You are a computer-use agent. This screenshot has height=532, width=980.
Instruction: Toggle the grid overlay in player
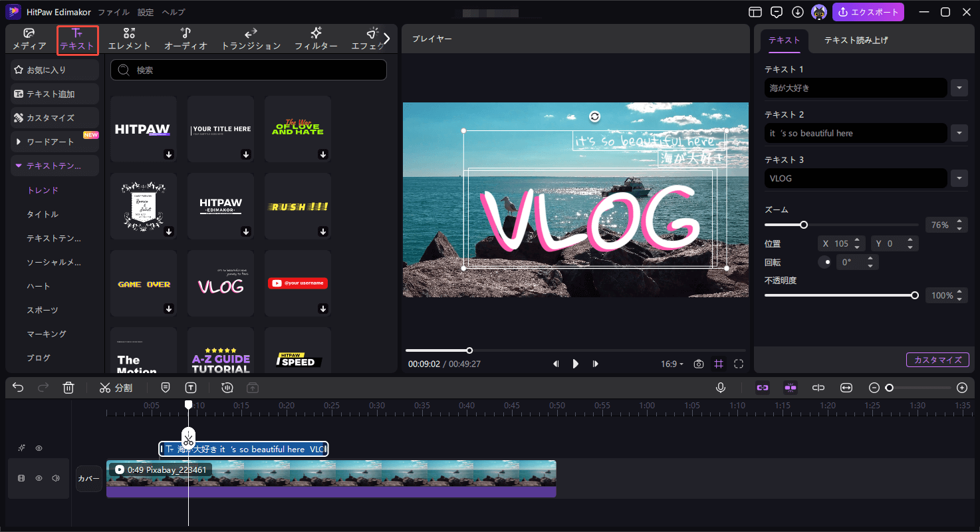(x=719, y=364)
